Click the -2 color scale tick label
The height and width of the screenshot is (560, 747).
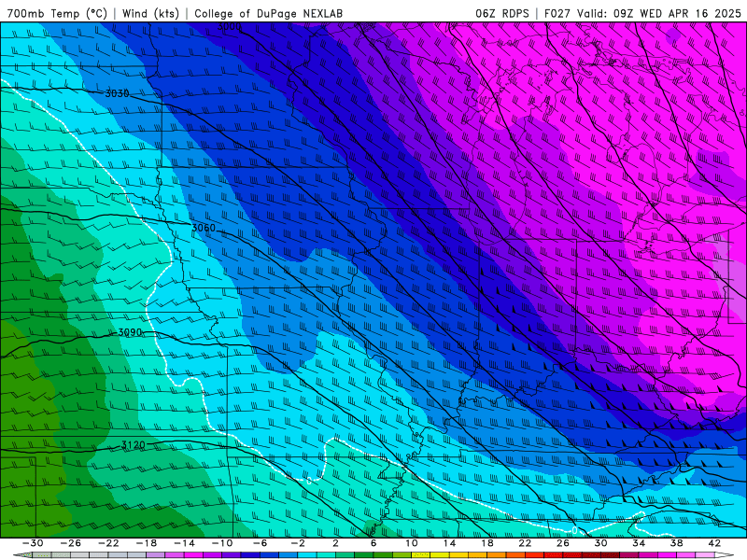pyautogui.click(x=297, y=543)
